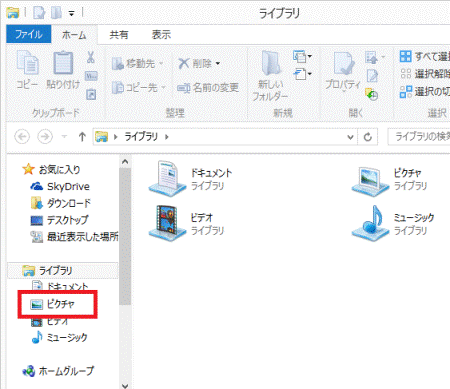Viewport: 450px width, 389px height.
Task: Click the navigation pane scrollbar thumb
Action: [x=125, y=236]
